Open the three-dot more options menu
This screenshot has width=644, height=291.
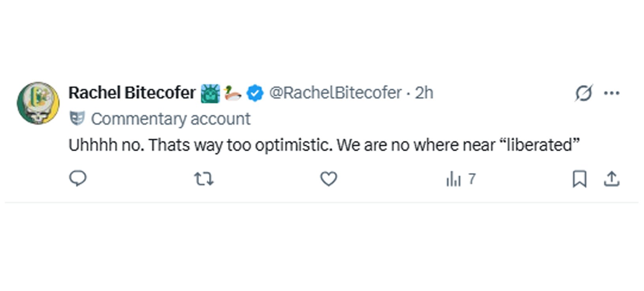612,93
